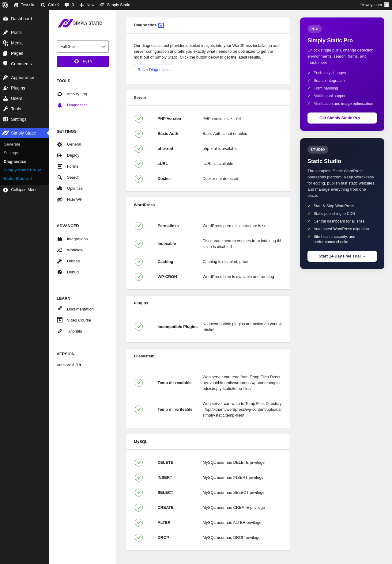Click the Utilities wrench icon

click(60, 261)
